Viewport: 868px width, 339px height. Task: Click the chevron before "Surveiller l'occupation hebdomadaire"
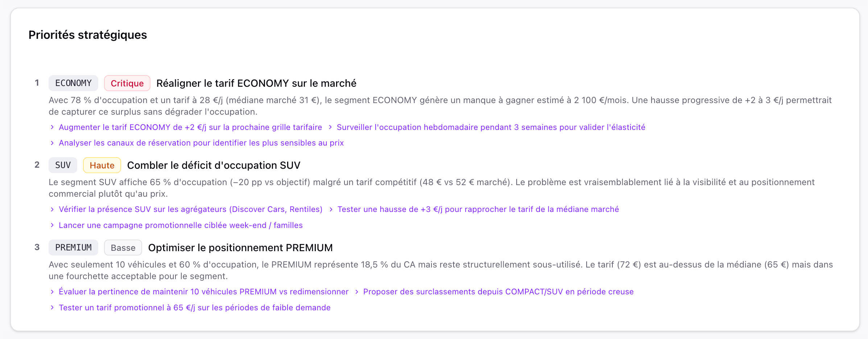click(x=330, y=127)
